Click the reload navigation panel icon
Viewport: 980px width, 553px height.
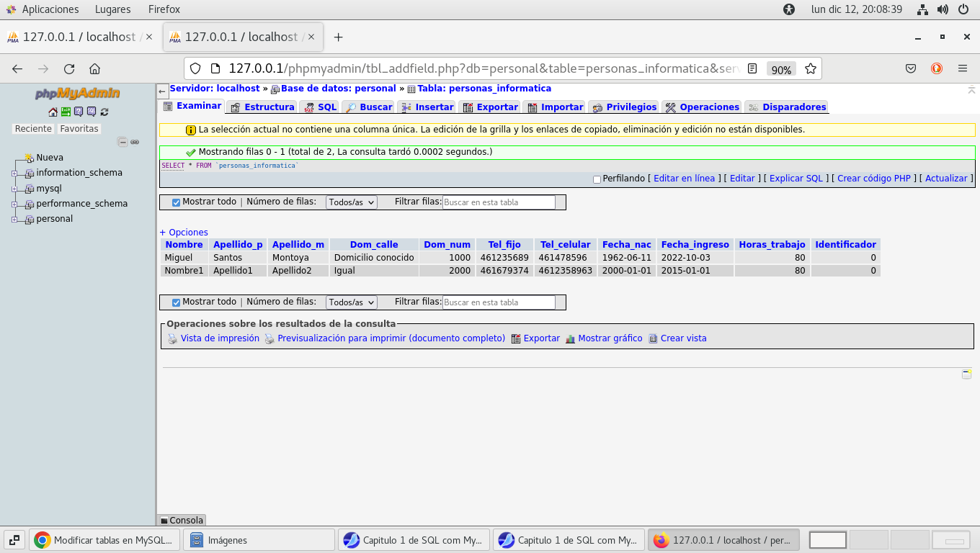click(104, 112)
